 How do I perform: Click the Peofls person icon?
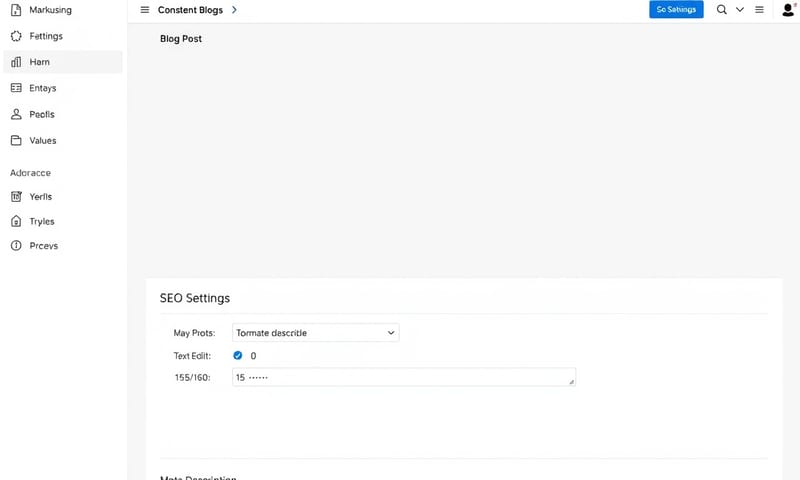(x=15, y=114)
